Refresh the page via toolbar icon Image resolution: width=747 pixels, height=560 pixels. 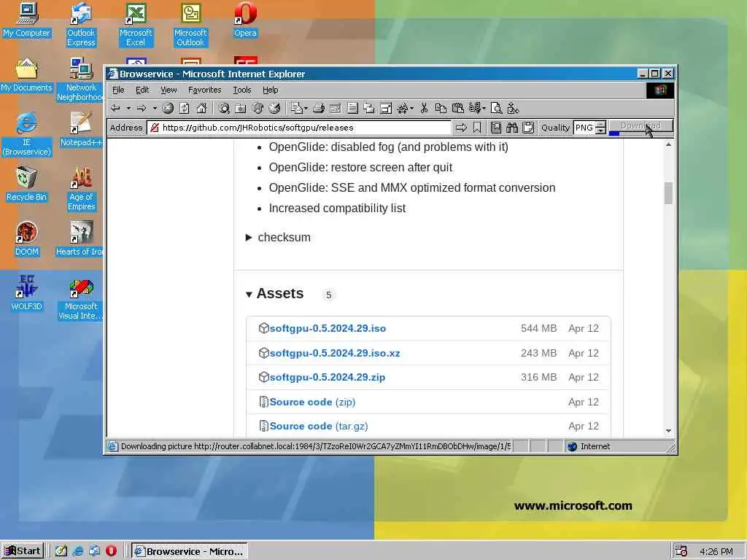pos(185,109)
